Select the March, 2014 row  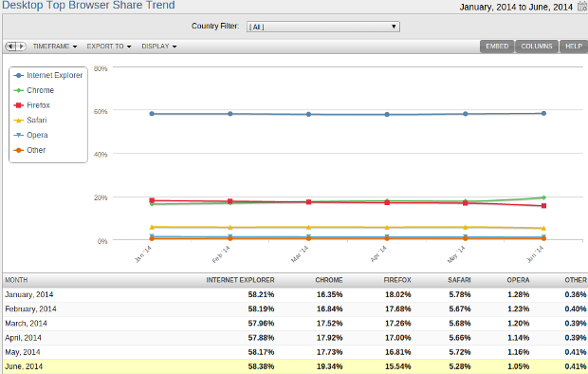(295, 324)
